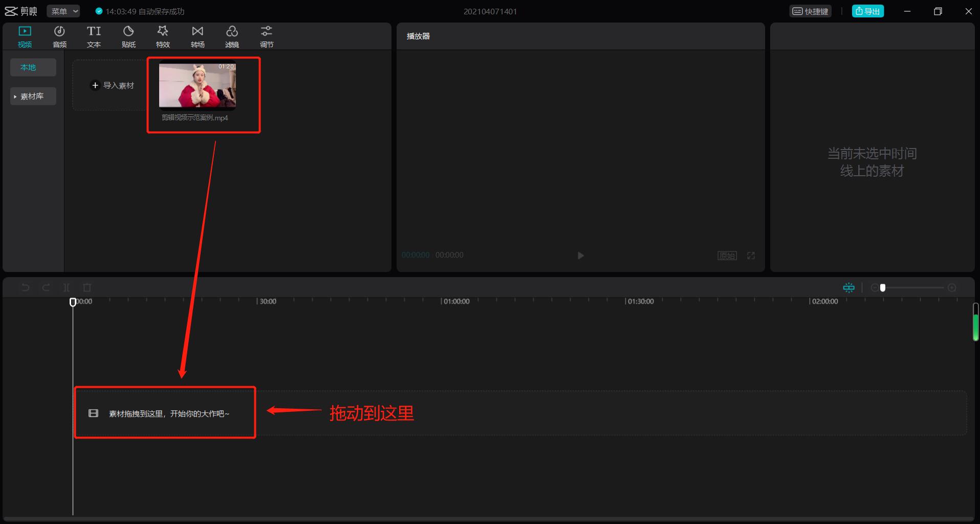Click the current timecode 00:00:00
The image size is (980, 524).
click(416, 255)
